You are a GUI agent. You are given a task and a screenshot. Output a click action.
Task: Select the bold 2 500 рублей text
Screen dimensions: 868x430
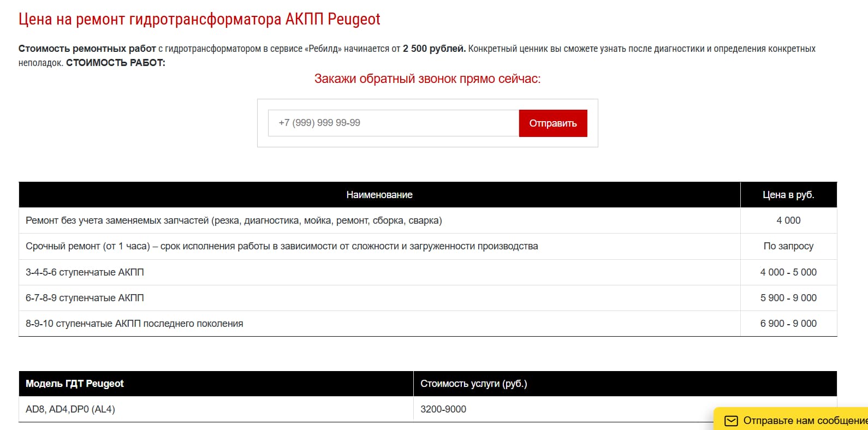435,49
